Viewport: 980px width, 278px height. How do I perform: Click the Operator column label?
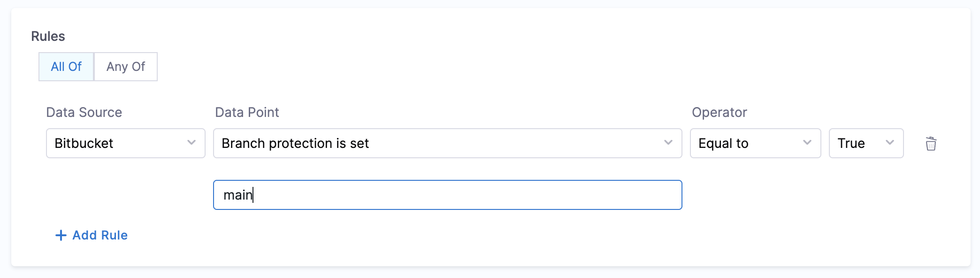[x=719, y=112]
